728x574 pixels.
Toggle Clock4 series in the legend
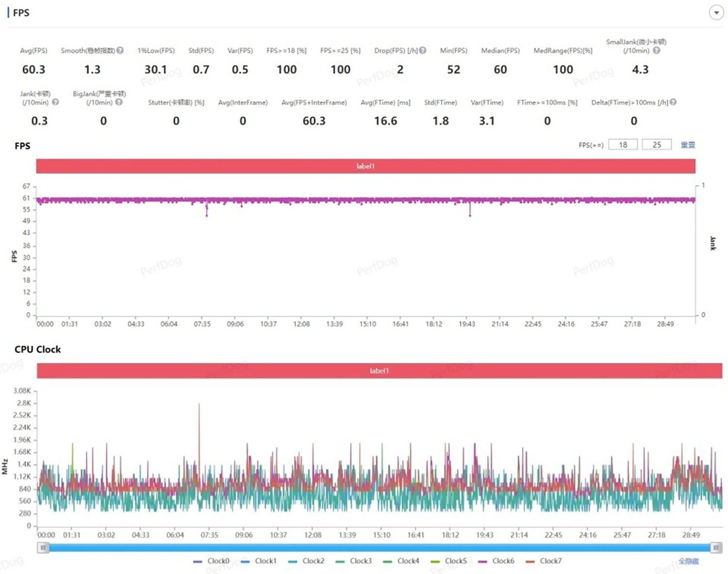tap(401, 561)
